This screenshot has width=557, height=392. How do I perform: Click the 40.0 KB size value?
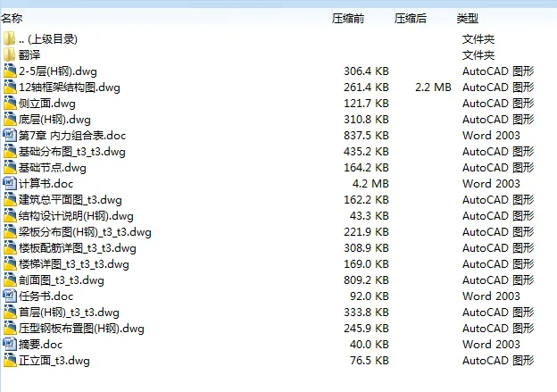click(x=369, y=345)
